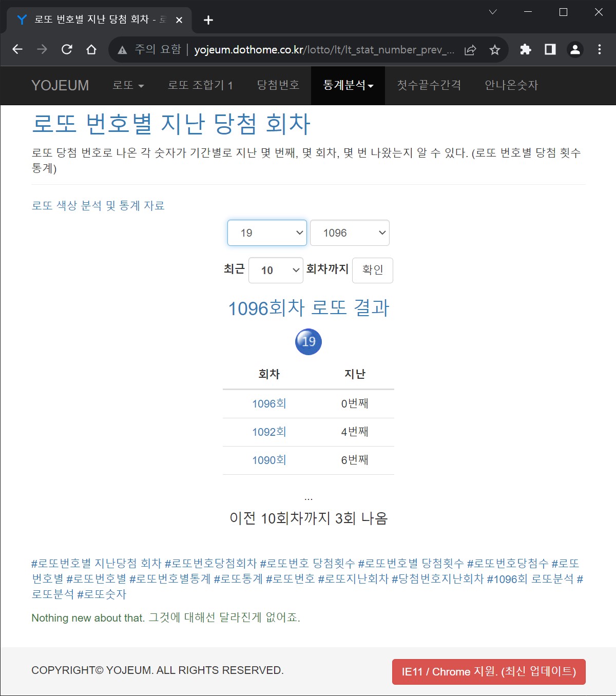Click the blue number 19 lotto ball
The image size is (616, 696).
[309, 342]
